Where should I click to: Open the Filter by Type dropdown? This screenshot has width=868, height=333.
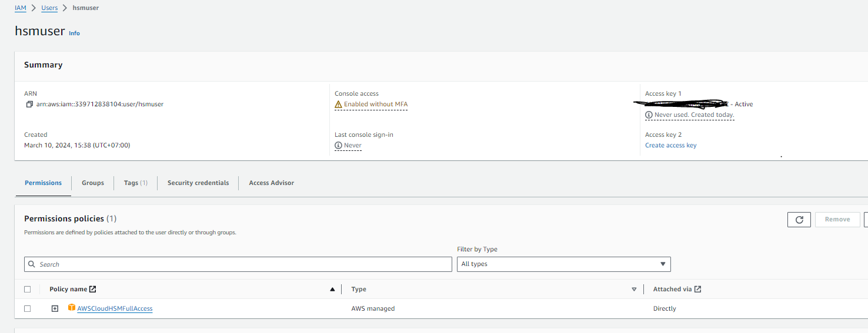click(x=563, y=264)
